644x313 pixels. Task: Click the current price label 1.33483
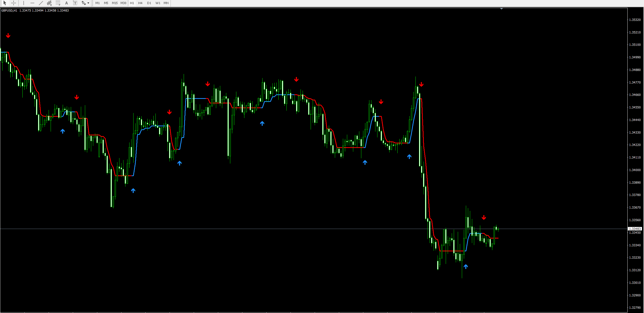click(635, 229)
